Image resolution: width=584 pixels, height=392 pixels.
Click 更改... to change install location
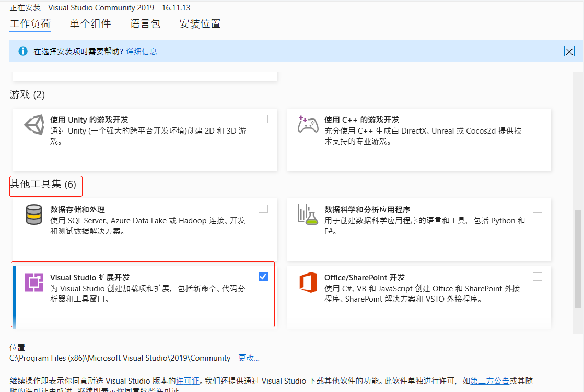(249, 358)
